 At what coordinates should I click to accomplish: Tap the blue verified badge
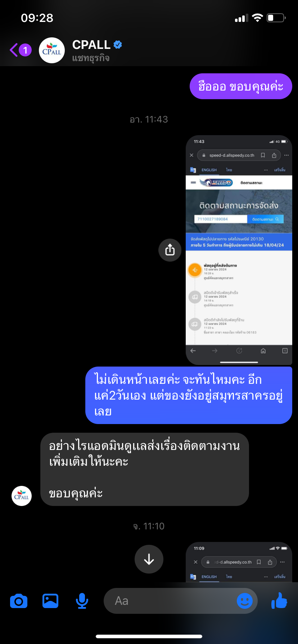click(x=118, y=45)
